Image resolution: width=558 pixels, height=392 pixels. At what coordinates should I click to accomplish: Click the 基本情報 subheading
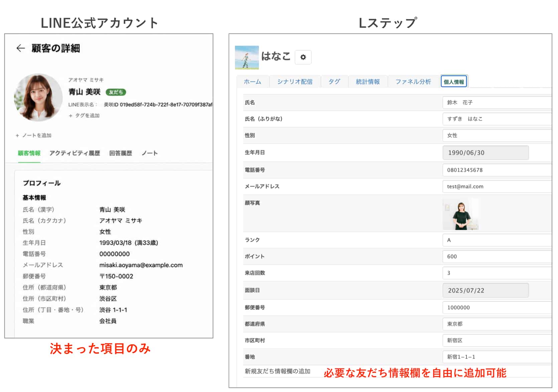click(34, 198)
